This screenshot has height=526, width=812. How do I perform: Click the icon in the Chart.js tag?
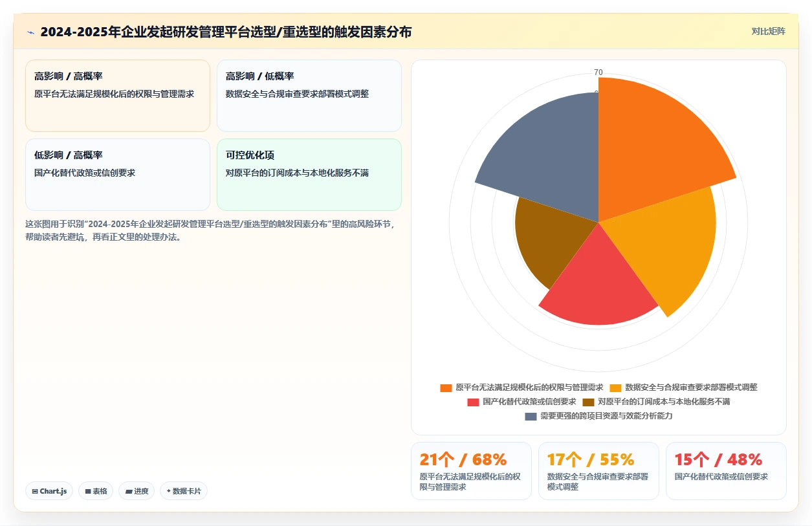pos(35,492)
